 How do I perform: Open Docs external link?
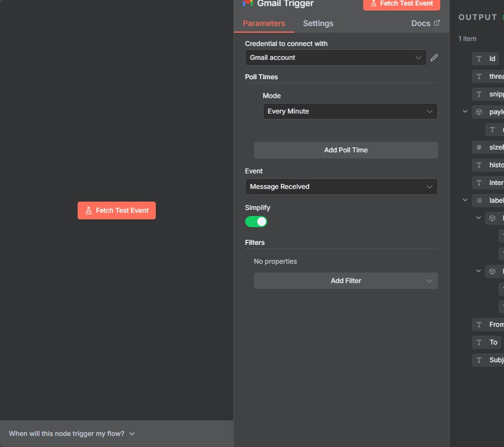point(425,23)
